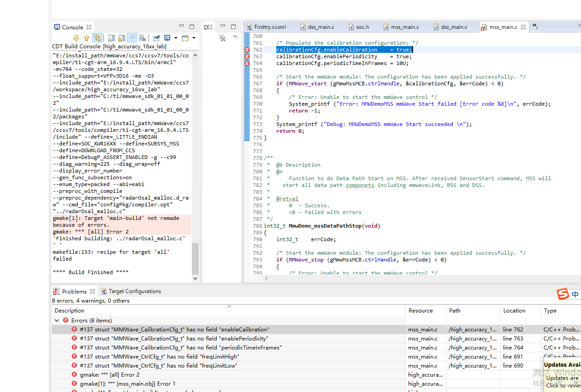Viewport: 581px width, 392px height.
Task: Toggle Chinese input mode indicator
Action: click(x=575, y=294)
